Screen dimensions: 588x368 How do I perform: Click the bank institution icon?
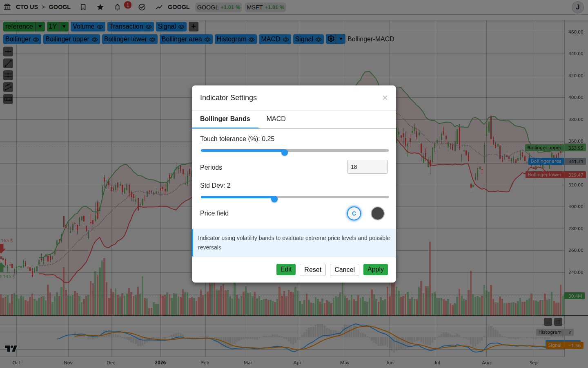[x=7, y=7]
